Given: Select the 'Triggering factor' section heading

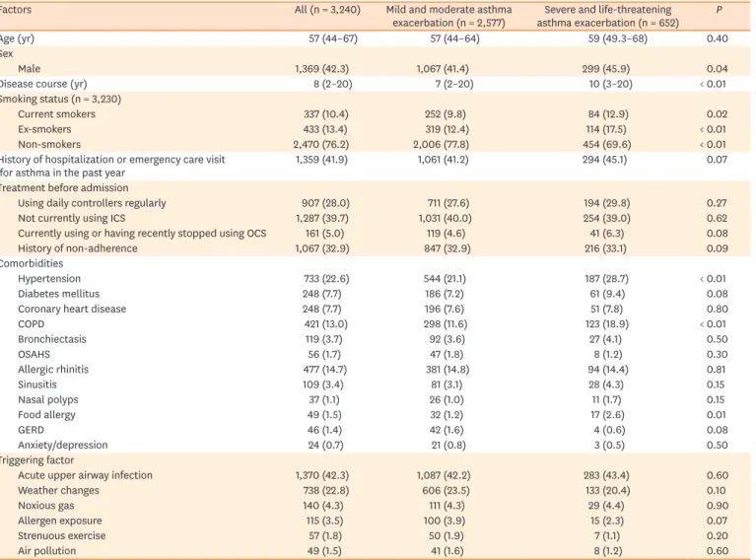Looking at the screenshot, I should click(x=37, y=460).
